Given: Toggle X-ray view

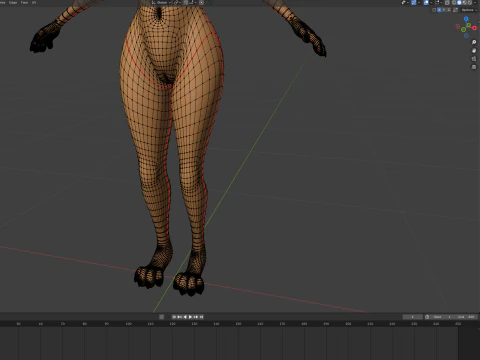Looking at the screenshot, I should point(447,2).
